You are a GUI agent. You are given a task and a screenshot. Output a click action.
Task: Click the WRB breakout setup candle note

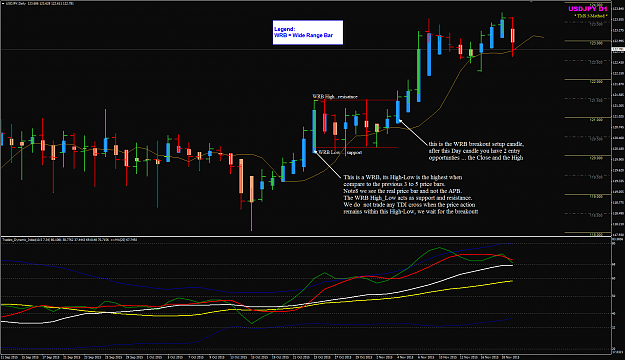tap(476, 151)
